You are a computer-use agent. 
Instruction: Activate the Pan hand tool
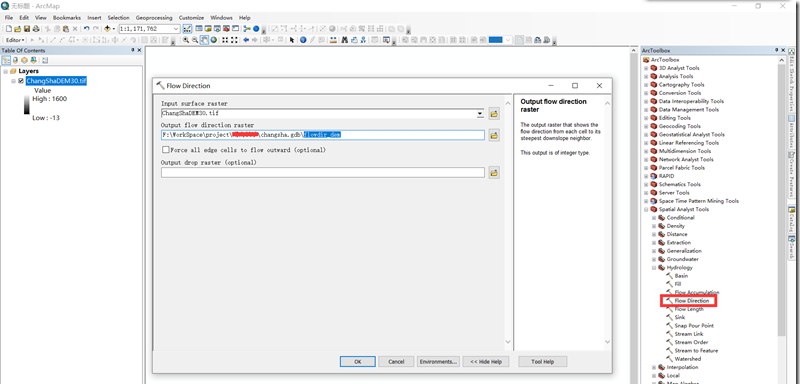tap(204, 40)
